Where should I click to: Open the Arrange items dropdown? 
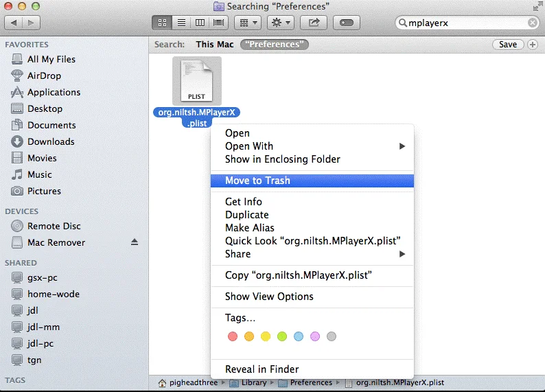[x=247, y=23]
